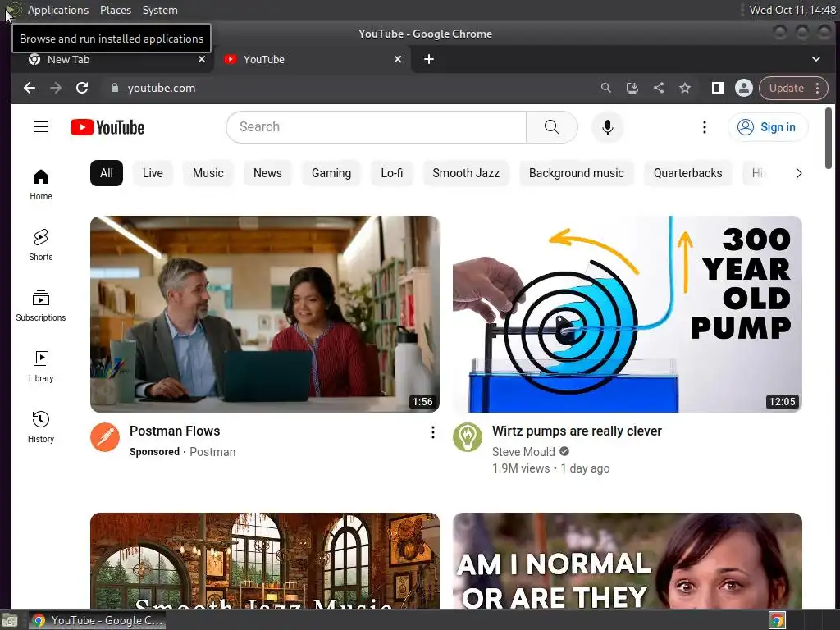Image resolution: width=840 pixels, height=630 pixels.
Task: Click the Chrome icon in bottom-right tray
Action: click(777, 621)
